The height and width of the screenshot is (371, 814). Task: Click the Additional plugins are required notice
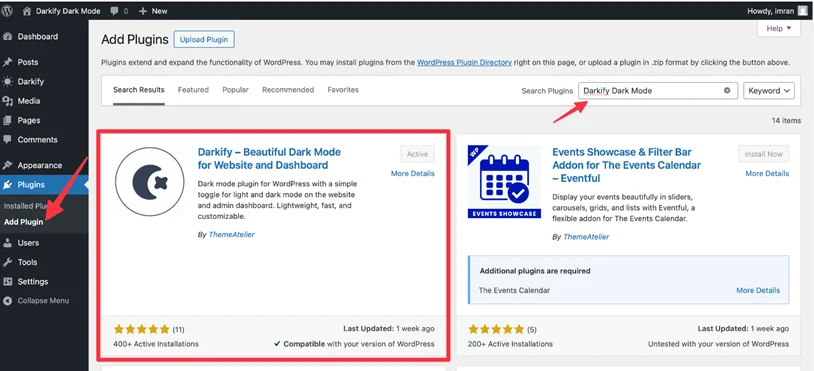point(628,279)
